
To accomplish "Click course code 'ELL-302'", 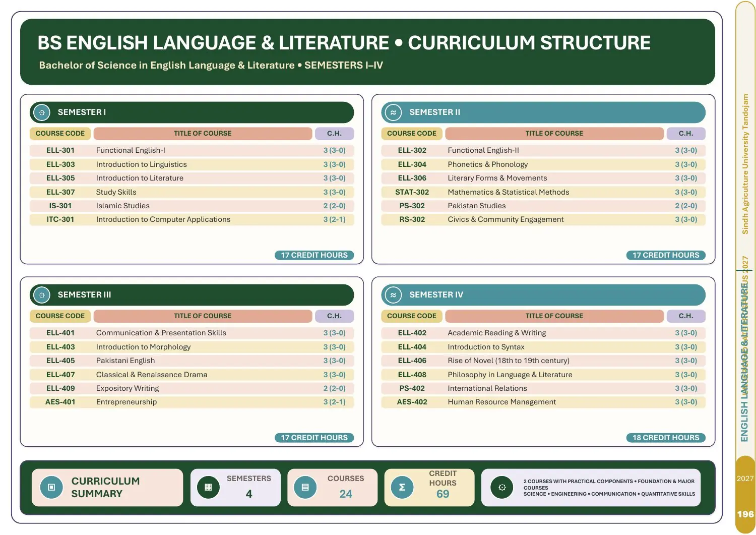I will coord(412,150).
